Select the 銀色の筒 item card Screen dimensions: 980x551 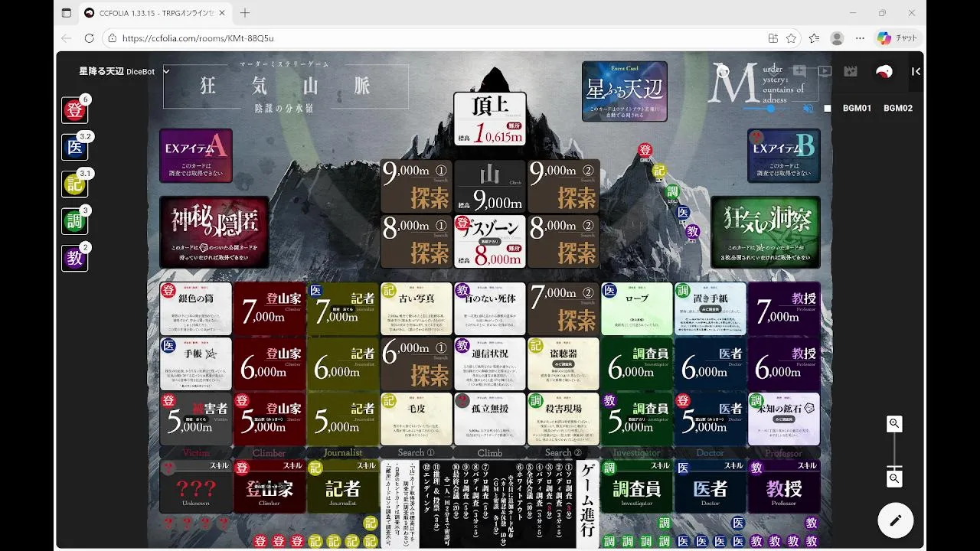196,308
